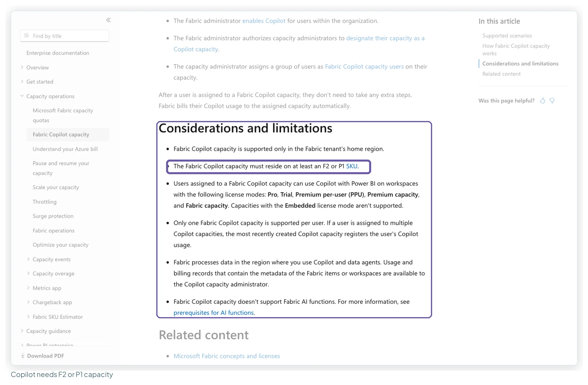Screen dimensions: 588x385
Task: Expand the Get started tree node
Action: (x=22, y=81)
